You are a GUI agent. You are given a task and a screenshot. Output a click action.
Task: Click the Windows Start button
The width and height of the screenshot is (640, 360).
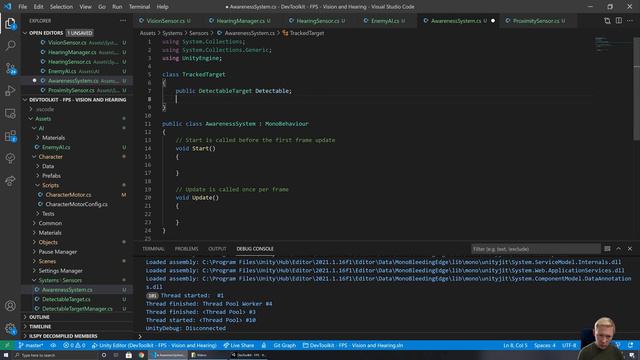pyautogui.click(x=6, y=355)
